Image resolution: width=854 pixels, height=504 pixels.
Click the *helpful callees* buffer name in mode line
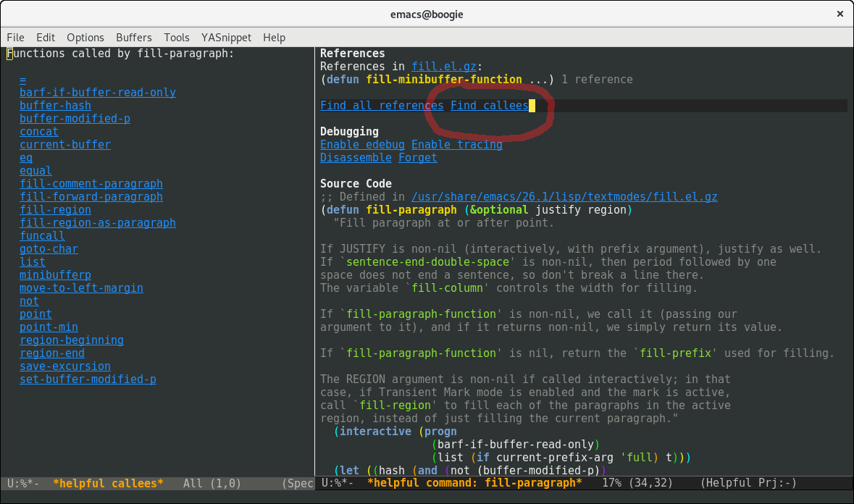(x=108, y=483)
